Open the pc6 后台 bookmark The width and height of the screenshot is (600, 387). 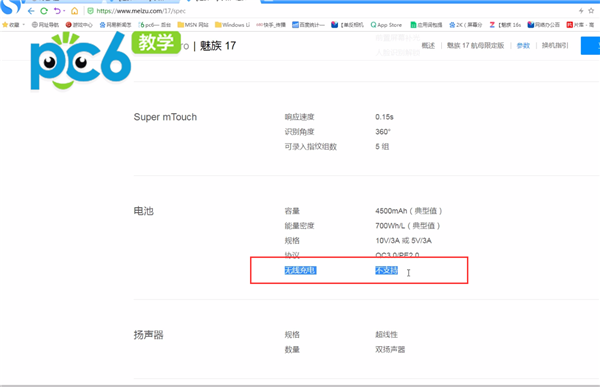click(155, 24)
